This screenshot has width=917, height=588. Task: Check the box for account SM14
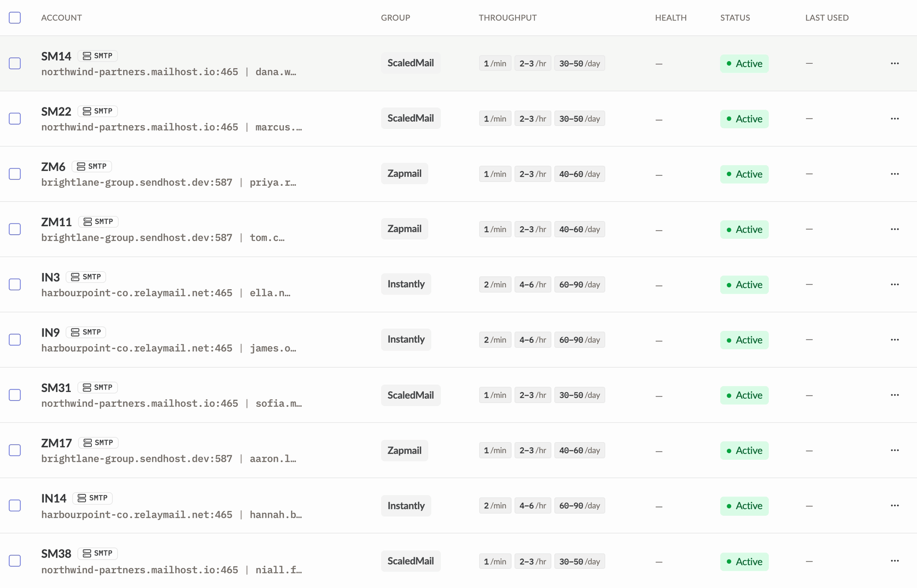(x=15, y=63)
